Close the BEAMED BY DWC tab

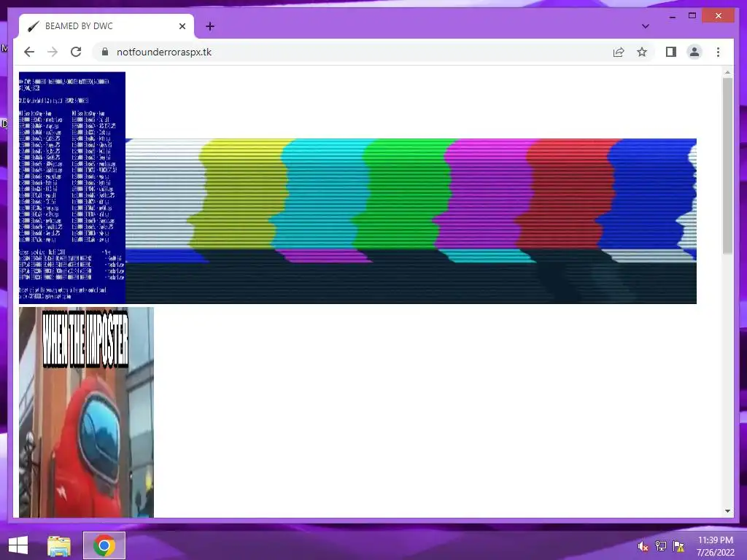[x=182, y=26]
